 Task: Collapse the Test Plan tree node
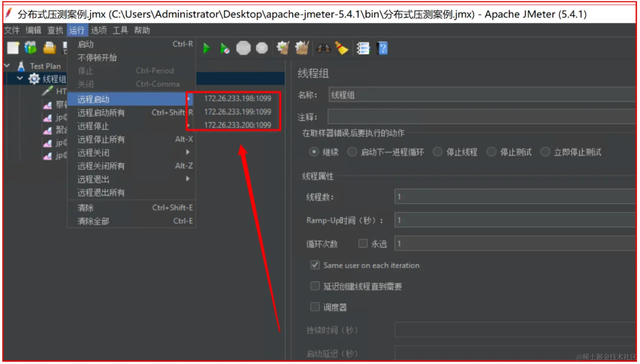pyautogui.click(x=7, y=66)
